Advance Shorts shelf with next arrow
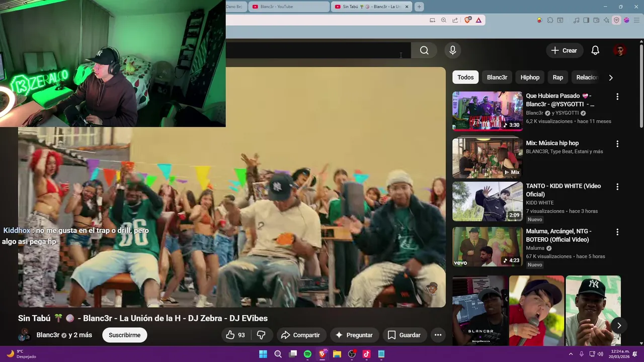The height and width of the screenshot is (362, 644). (x=619, y=325)
